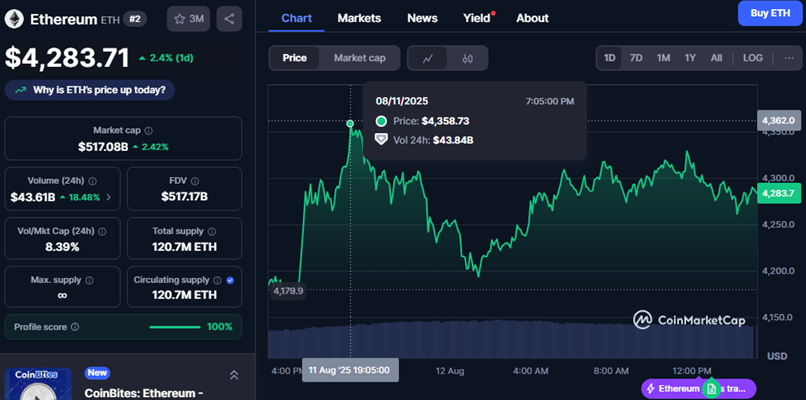Open the share icon button

coord(229,19)
